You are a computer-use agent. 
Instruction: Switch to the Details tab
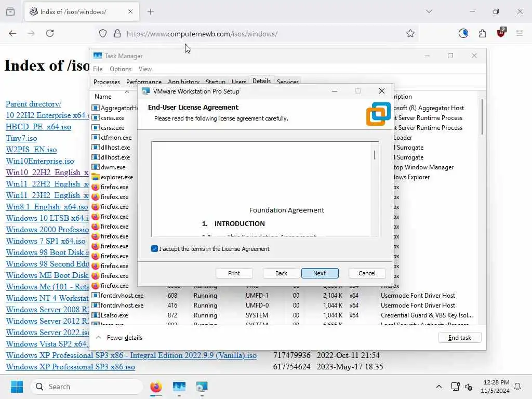coord(262,81)
